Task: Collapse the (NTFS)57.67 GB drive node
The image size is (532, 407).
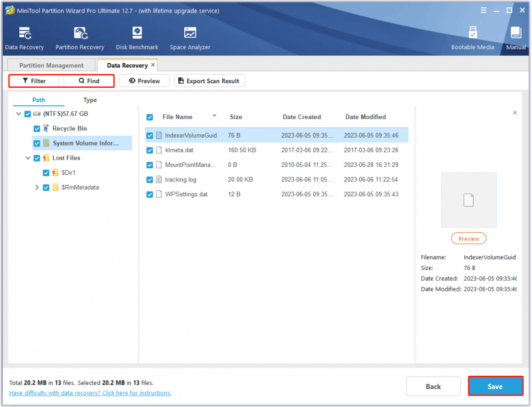Action: point(19,114)
